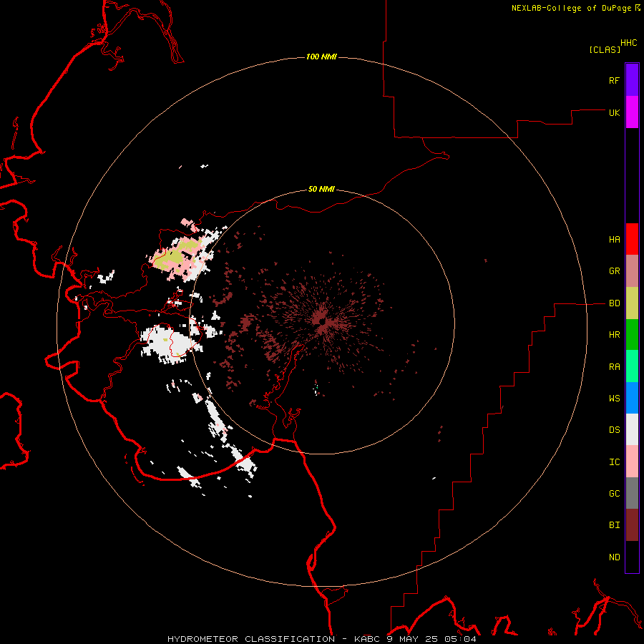This screenshot has width=644, height=644.
Task: Select the blue WS legend swatch
Action: pos(632,398)
